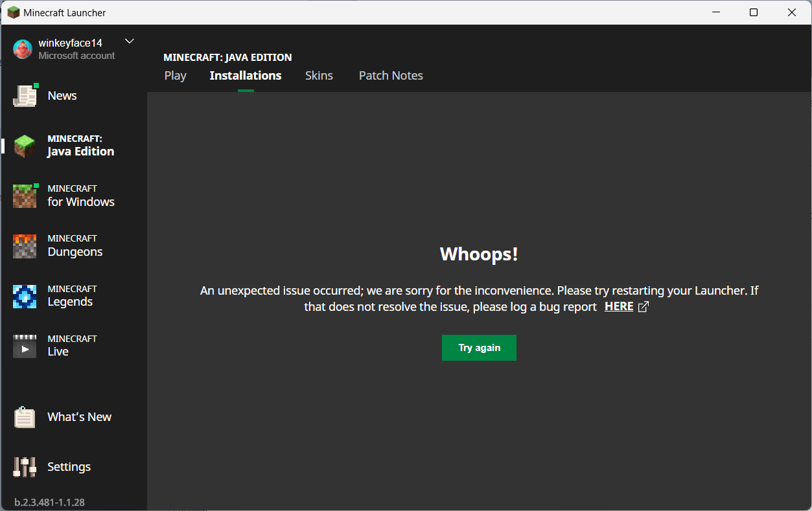Select the Java Edition sidebar label
The height and width of the screenshot is (511, 812).
[81, 146]
